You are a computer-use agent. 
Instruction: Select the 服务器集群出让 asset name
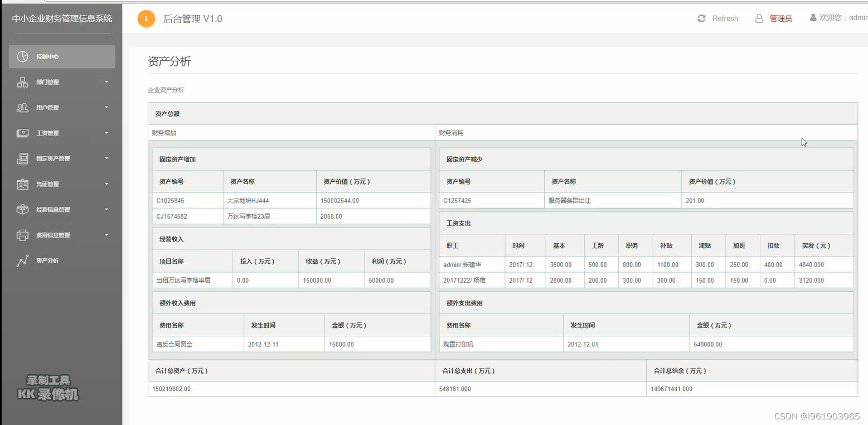pyautogui.click(x=569, y=201)
